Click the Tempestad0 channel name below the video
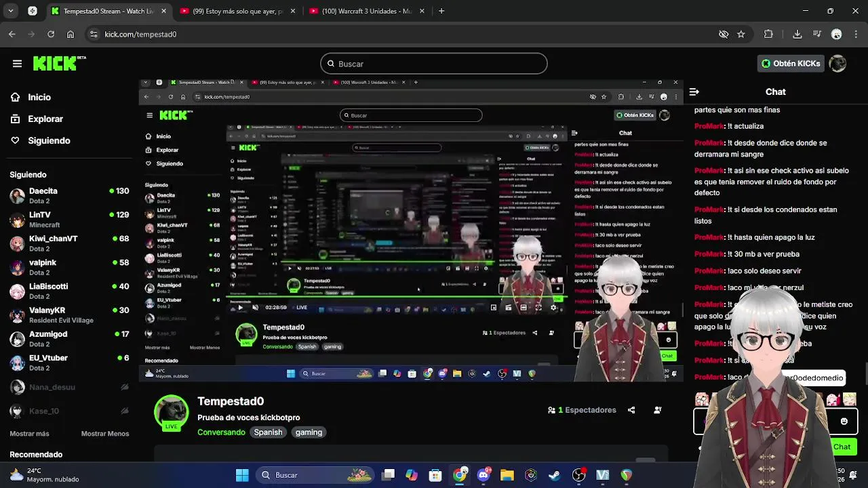Image resolution: width=868 pixels, height=488 pixels. pos(231,401)
